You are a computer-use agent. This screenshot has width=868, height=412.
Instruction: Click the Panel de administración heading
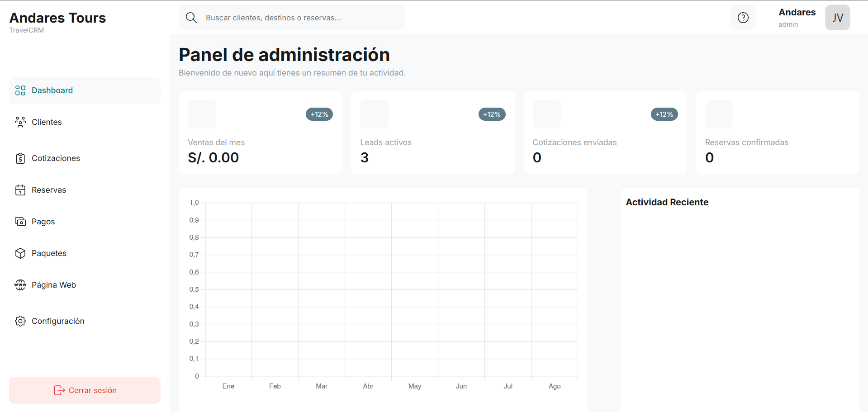[x=284, y=55]
